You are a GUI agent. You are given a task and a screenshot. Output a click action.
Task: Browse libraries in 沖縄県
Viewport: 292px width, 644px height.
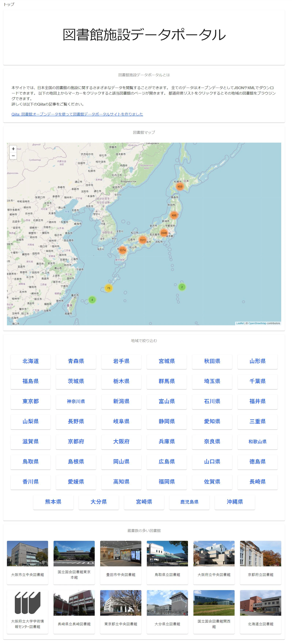235,502
